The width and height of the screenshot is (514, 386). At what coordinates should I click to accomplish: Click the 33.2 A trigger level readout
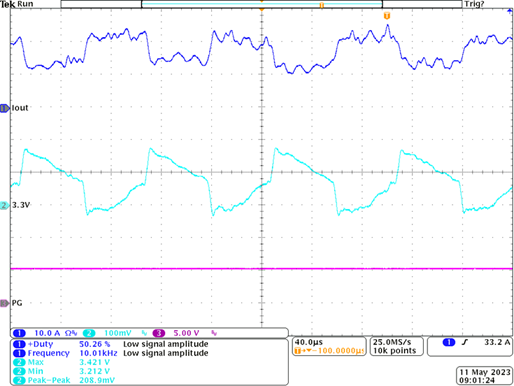pos(497,342)
